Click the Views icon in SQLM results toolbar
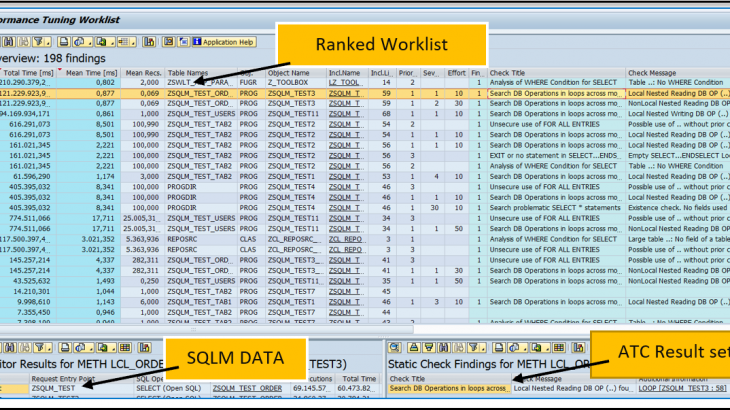The width and height of the screenshot is (730, 410). 81,348
